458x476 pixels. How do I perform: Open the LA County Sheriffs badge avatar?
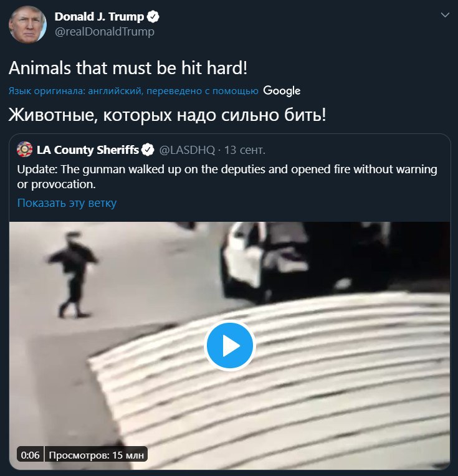(x=24, y=150)
